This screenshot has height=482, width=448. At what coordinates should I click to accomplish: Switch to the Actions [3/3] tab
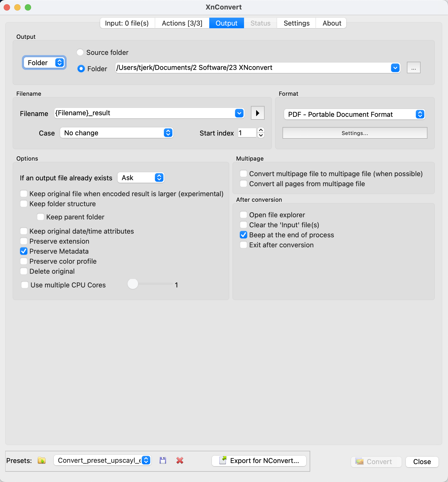[182, 23]
